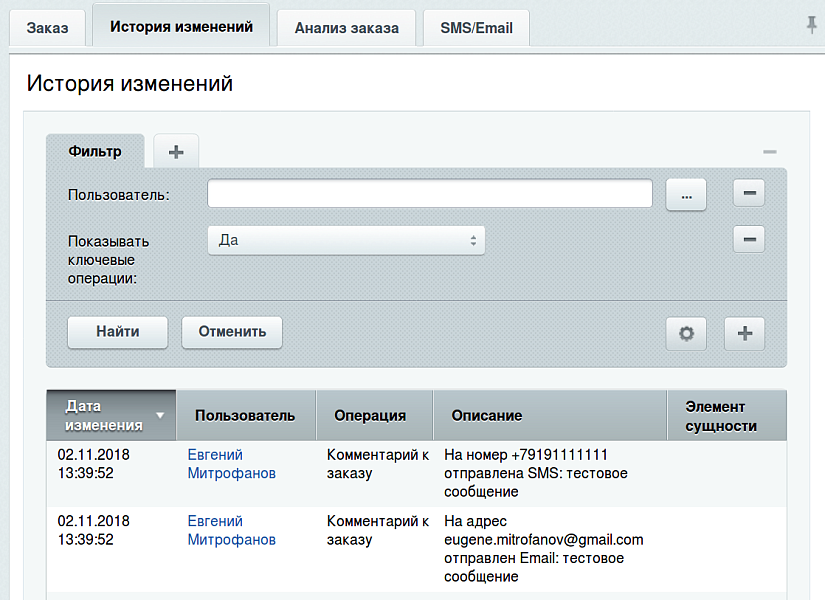Add a new filter condition with the plus icon
The width and height of the screenshot is (825, 600).
tap(744, 333)
